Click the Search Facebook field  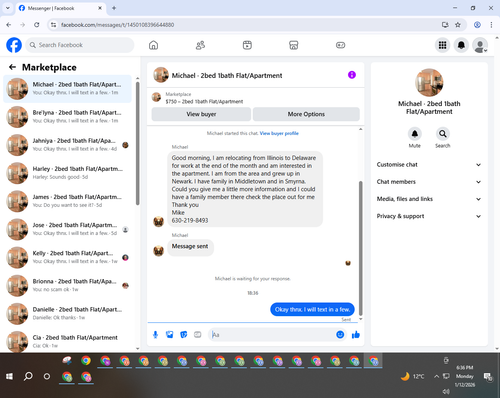[x=80, y=45]
